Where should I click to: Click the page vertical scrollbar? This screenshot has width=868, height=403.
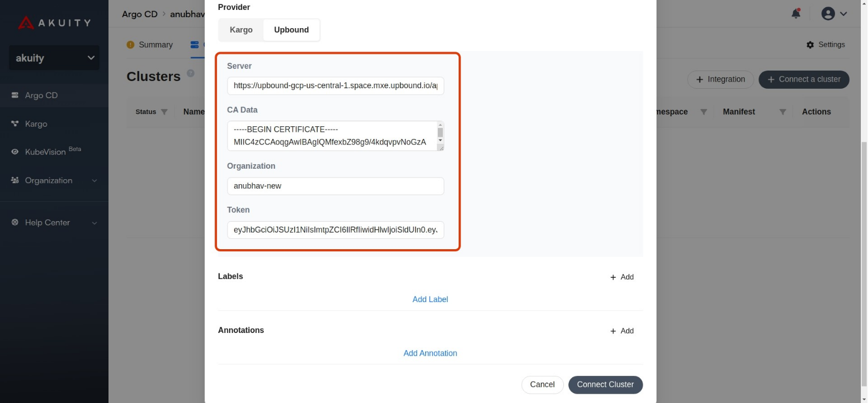864,265
